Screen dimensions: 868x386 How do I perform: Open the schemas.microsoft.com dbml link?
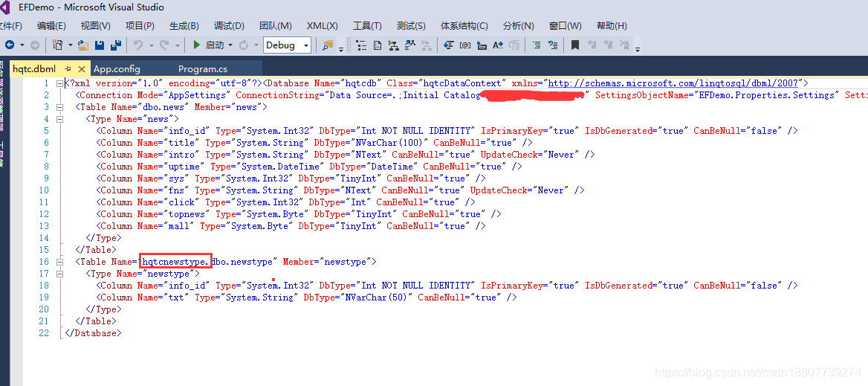673,83
